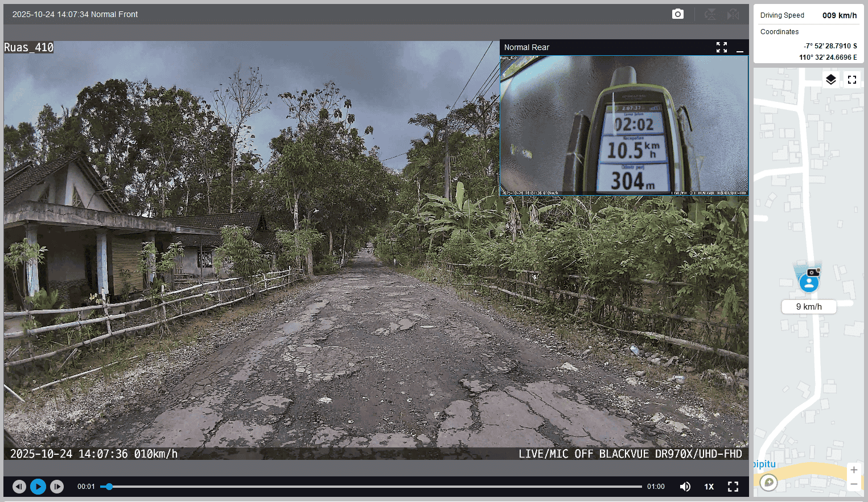Click the vehicle location marker on map

point(809,282)
